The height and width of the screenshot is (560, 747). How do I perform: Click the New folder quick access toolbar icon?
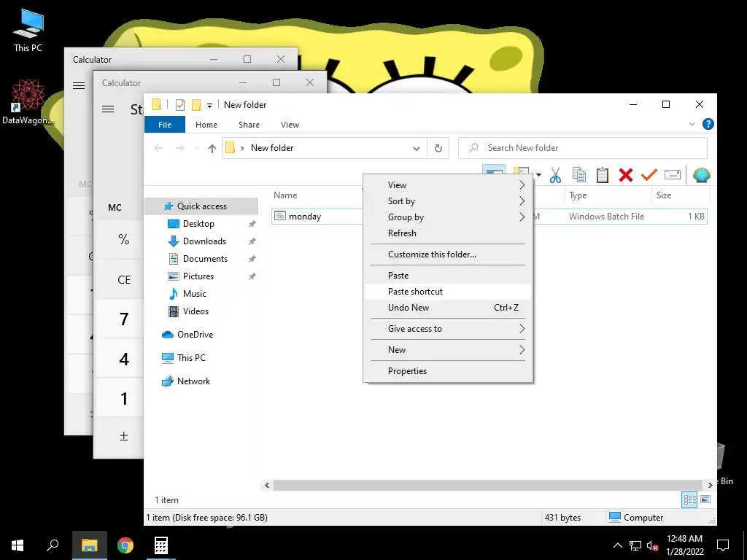[x=196, y=105]
